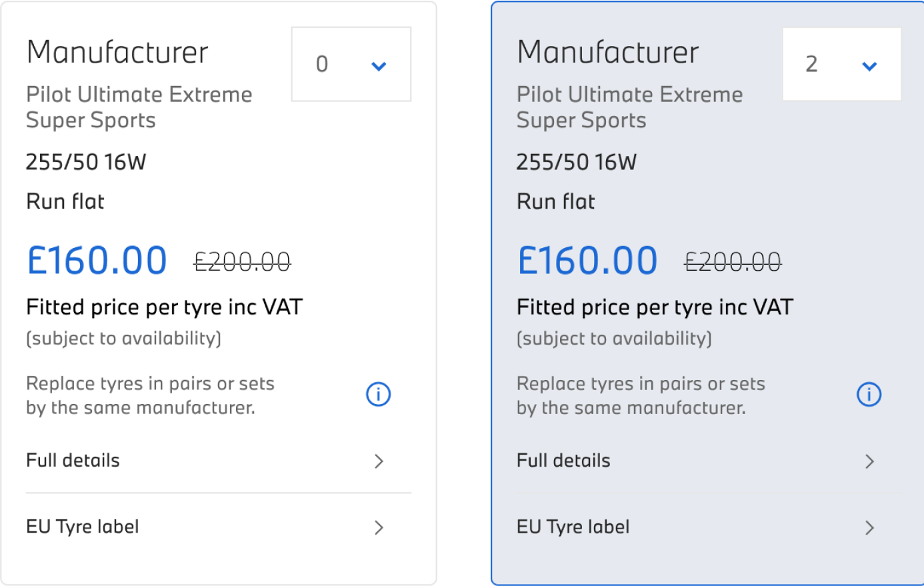Click the Manufacturer heading in the left card
This screenshot has width=924, height=586.
point(117,53)
